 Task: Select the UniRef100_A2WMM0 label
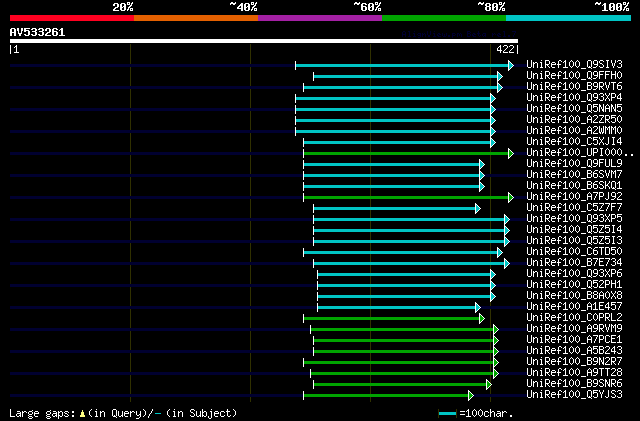coord(574,131)
